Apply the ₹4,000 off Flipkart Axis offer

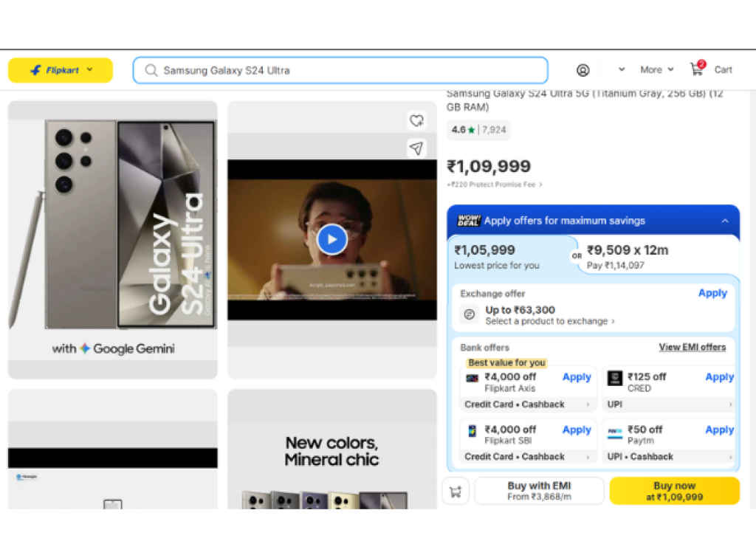(x=576, y=377)
